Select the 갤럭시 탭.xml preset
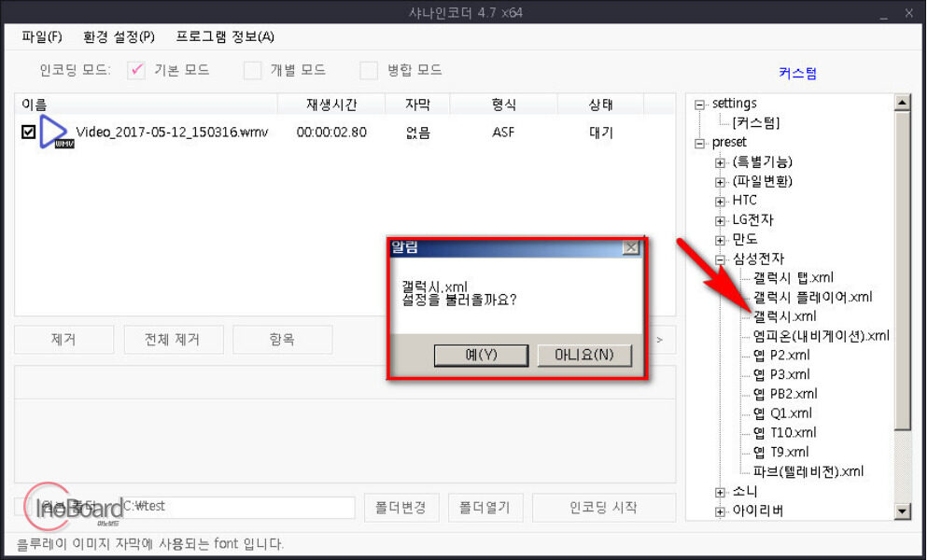Image resolution: width=928 pixels, height=560 pixels. 793,277
